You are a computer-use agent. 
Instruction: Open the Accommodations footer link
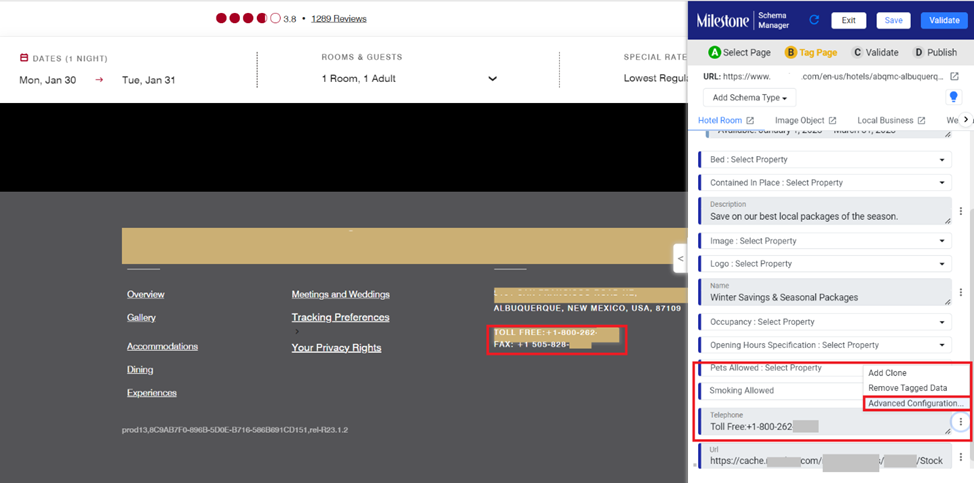coord(162,346)
